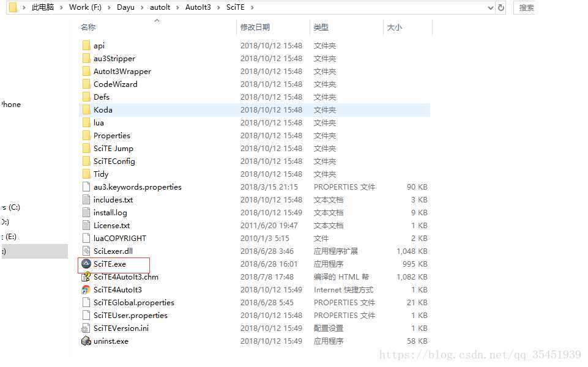Image resolution: width=588 pixels, height=367 pixels.
Task: Select the Properties folder icon
Action: tap(86, 135)
